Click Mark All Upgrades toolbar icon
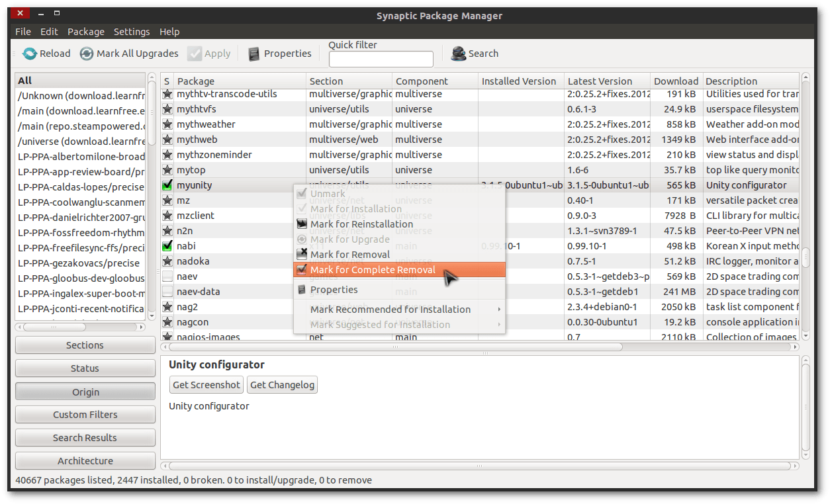Image resolution: width=830 pixels, height=504 pixels. pos(87,54)
